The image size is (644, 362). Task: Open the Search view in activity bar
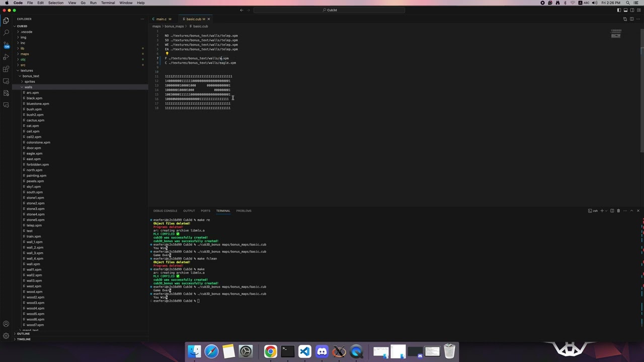(x=6, y=33)
